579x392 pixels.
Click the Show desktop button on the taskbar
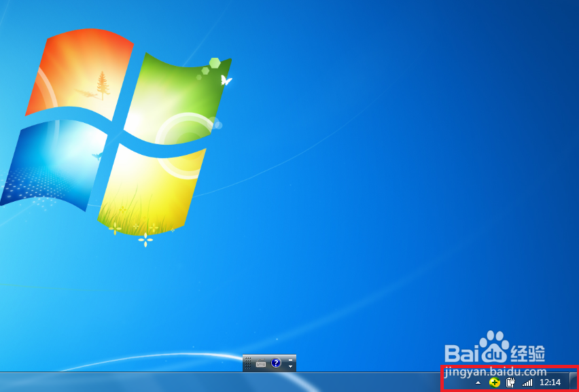point(574,382)
